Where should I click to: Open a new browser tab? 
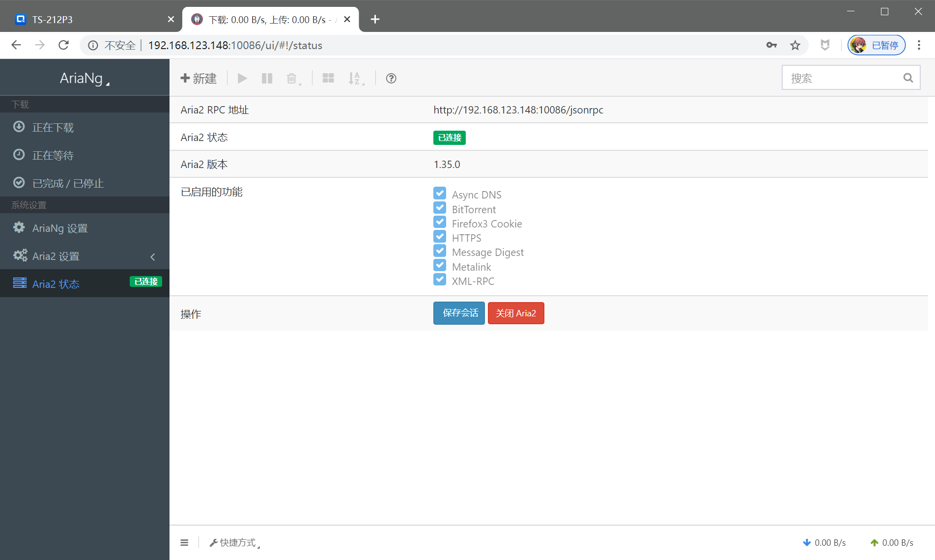(x=375, y=19)
